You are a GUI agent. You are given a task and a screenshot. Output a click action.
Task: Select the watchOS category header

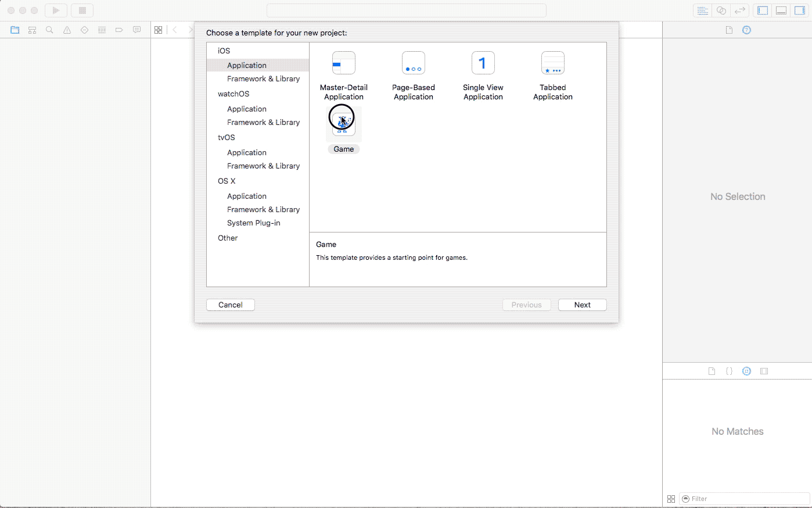pyautogui.click(x=233, y=94)
